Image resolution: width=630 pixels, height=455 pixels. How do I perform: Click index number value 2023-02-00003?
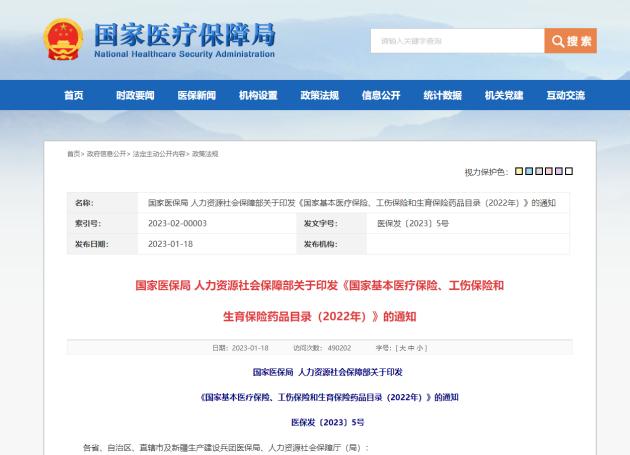(x=177, y=223)
